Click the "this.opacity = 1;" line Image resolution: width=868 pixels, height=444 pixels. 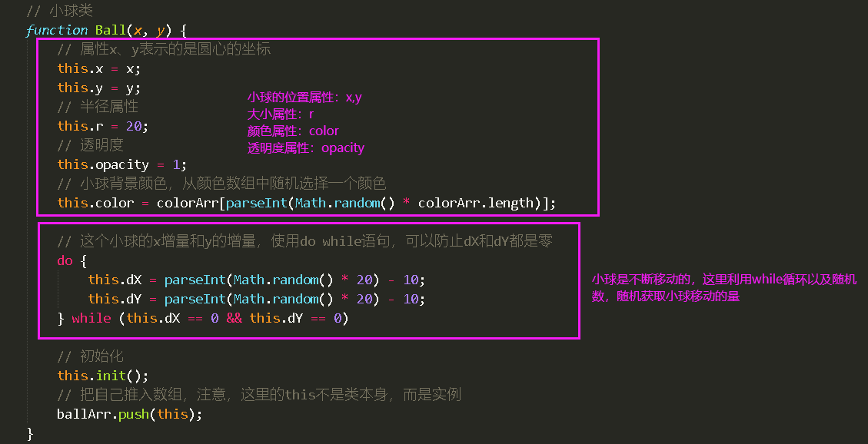point(122,164)
